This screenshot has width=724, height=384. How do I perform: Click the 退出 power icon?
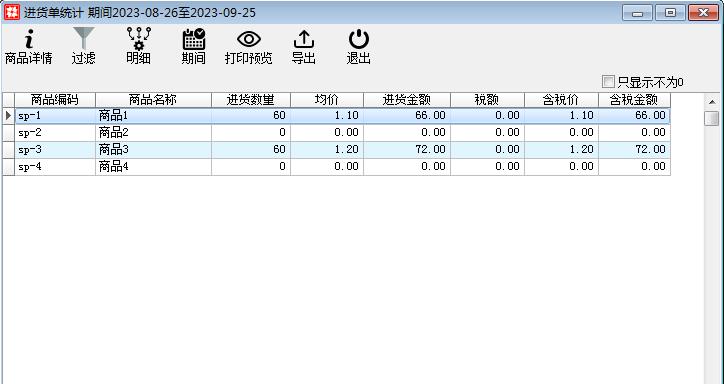pos(358,39)
